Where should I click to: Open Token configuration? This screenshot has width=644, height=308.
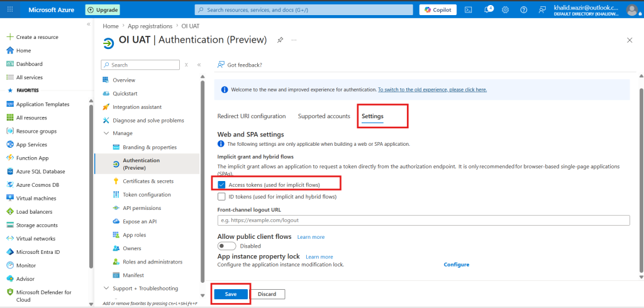pyautogui.click(x=147, y=195)
